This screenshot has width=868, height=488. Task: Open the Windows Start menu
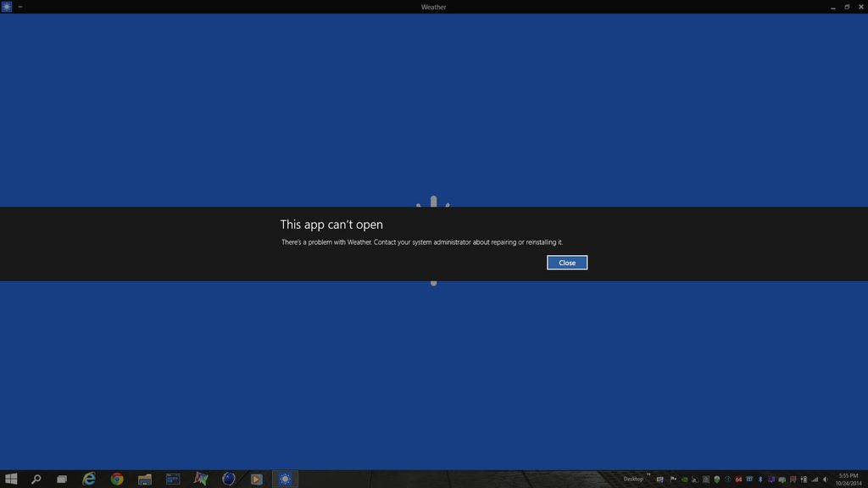coord(10,479)
